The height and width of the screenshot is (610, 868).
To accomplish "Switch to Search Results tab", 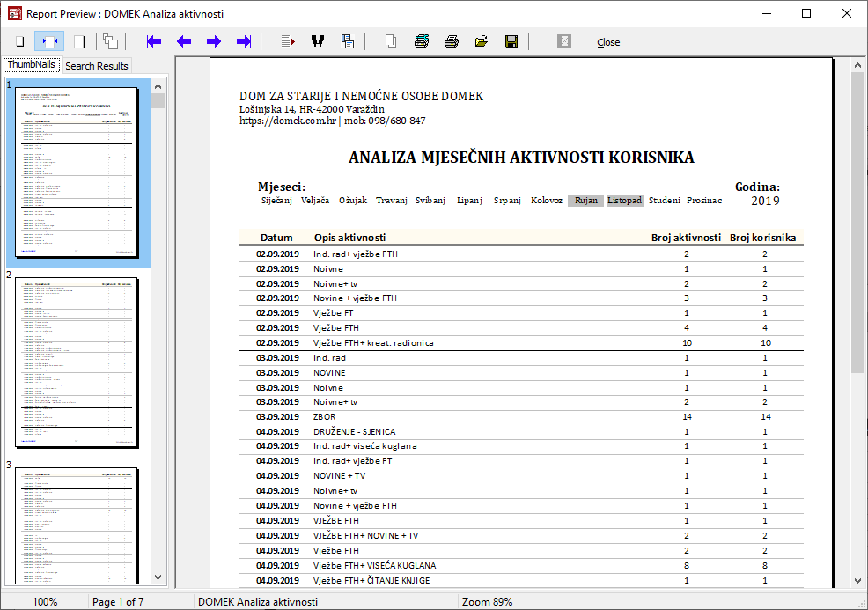I will coord(97,66).
